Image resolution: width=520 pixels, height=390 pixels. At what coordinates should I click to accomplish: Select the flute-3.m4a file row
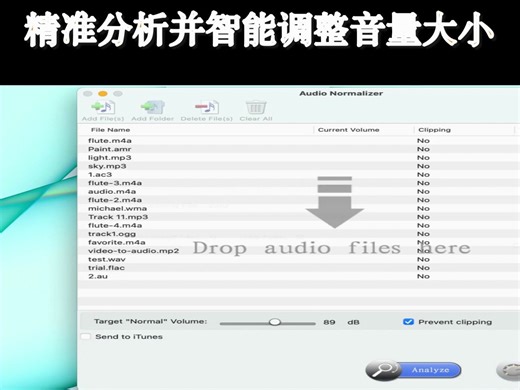pos(299,183)
